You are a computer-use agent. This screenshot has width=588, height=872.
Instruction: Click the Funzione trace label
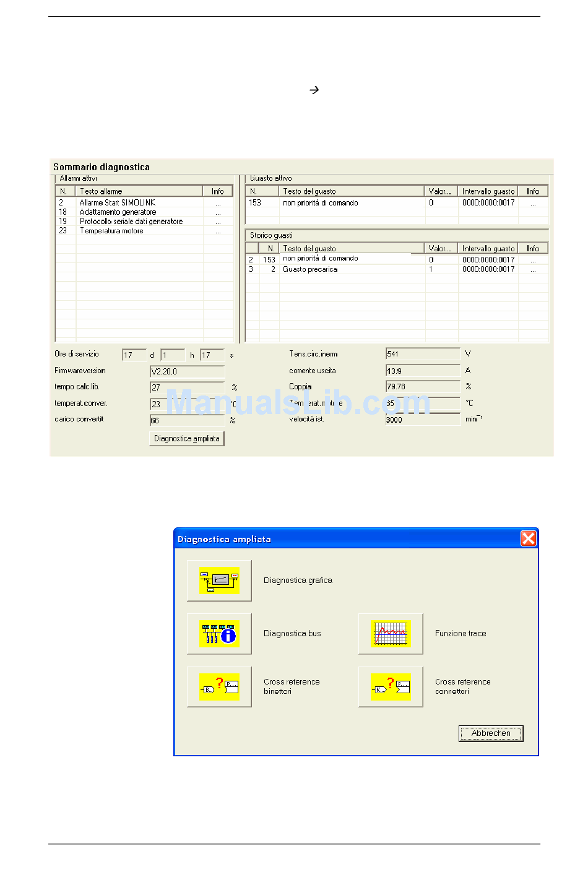[x=460, y=634]
